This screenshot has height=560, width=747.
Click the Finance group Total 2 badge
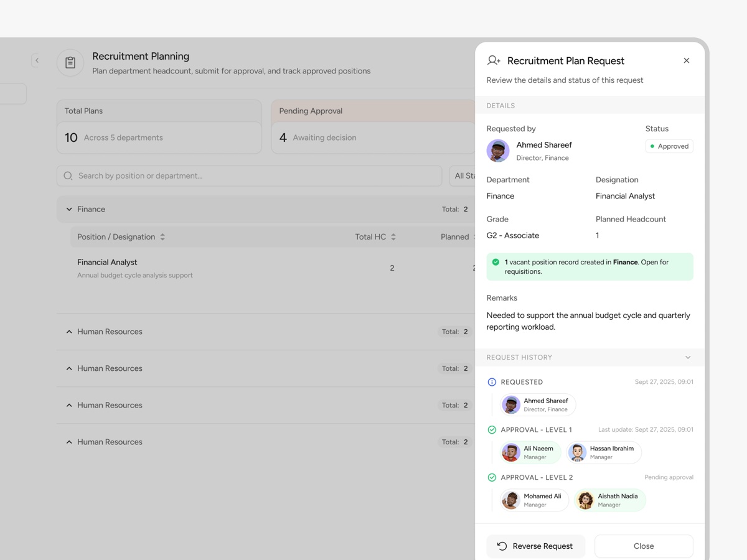455,210
